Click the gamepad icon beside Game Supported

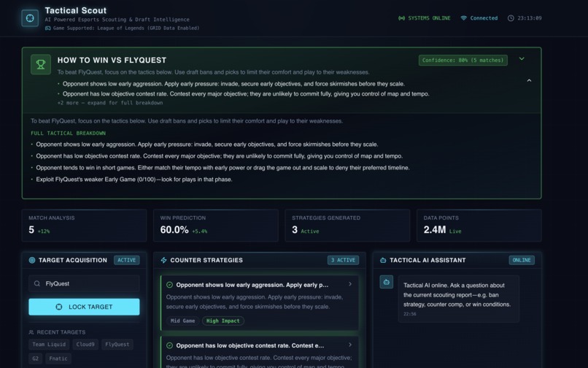(47, 28)
